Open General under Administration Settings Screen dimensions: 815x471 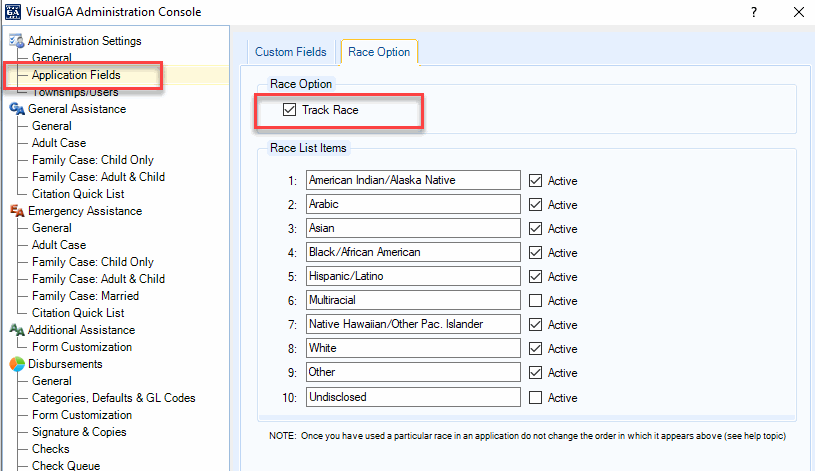point(51,58)
